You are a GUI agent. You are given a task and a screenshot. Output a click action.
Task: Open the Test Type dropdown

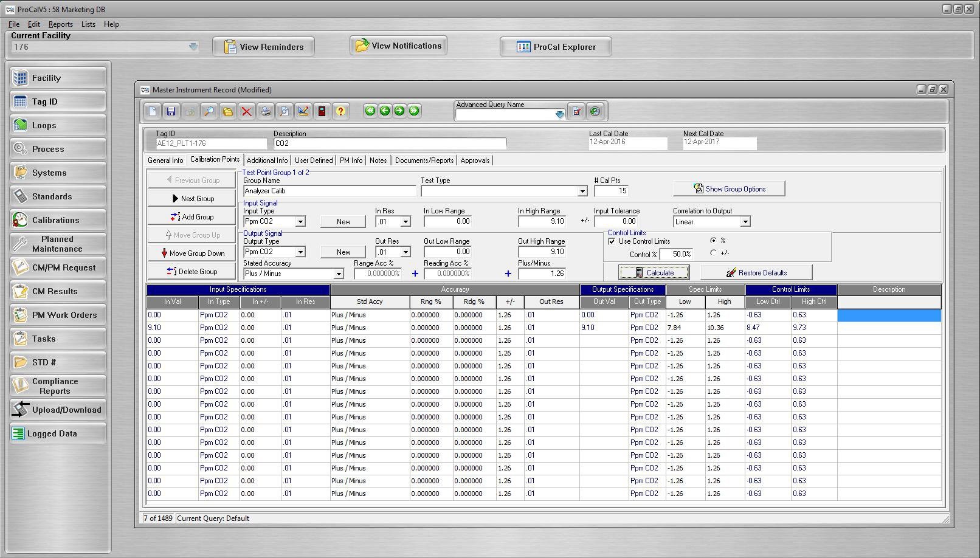pos(582,190)
